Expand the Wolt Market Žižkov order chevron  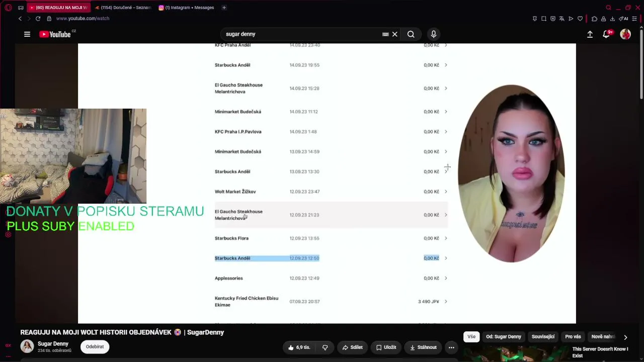[x=446, y=192]
